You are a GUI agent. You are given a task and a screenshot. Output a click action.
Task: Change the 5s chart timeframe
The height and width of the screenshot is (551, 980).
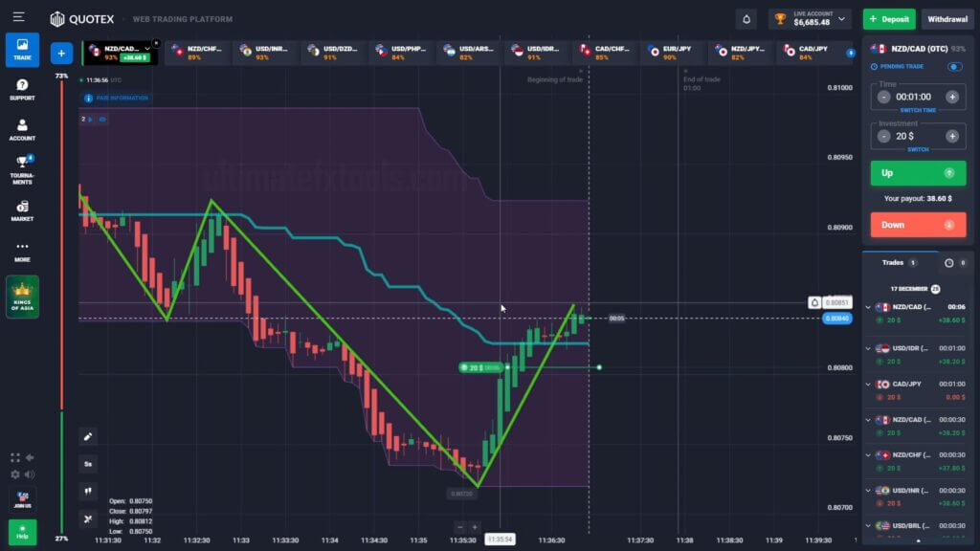(x=88, y=464)
